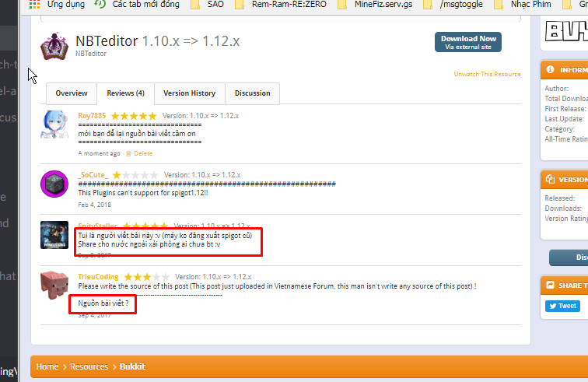The width and height of the screenshot is (588, 382).
Task: Open Roy7885 user profile link
Action: tap(92, 116)
